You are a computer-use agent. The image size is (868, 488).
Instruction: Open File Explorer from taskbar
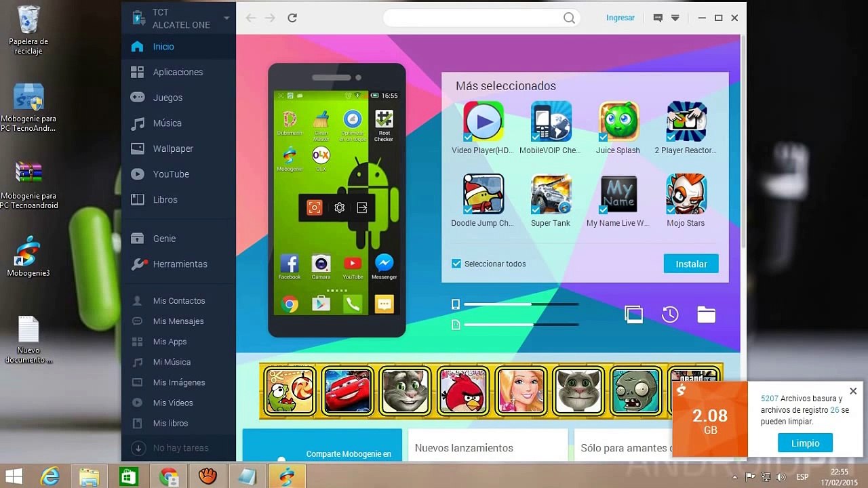coord(89,476)
